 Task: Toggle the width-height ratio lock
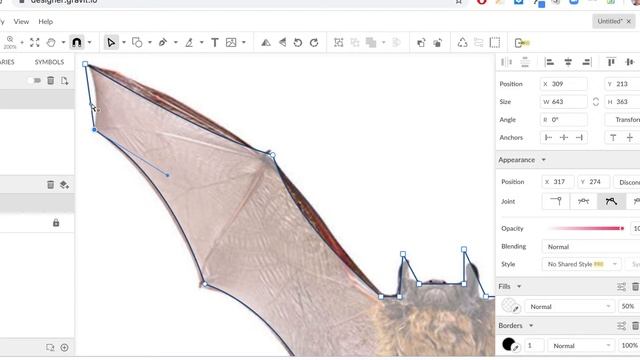click(596, 102)
